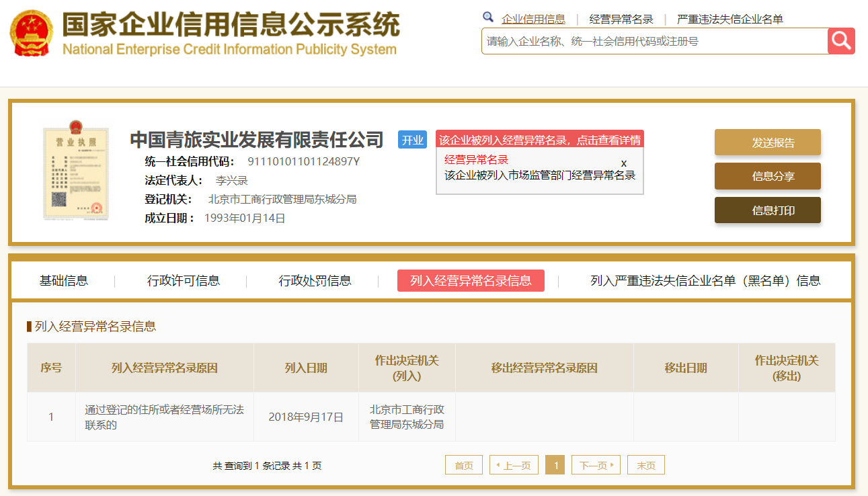Switch to the 基础信息 tab
The height and width of the screenshot is (496, 868).
64,281
